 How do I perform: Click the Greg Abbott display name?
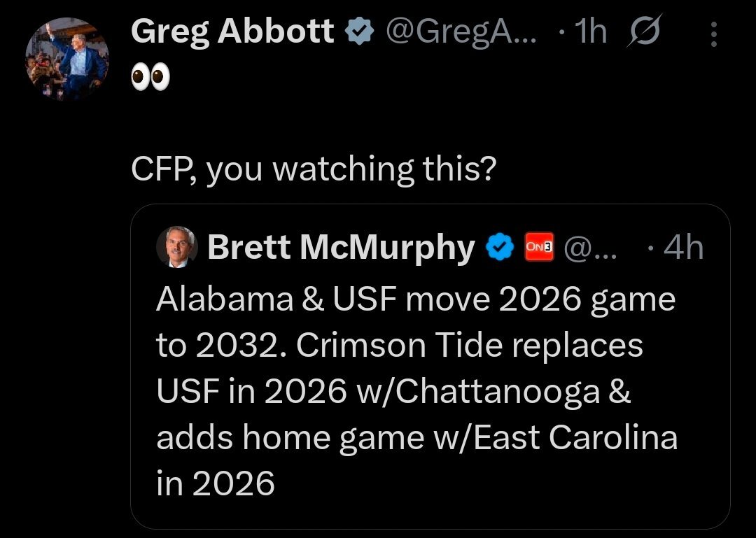pos(232,31)
